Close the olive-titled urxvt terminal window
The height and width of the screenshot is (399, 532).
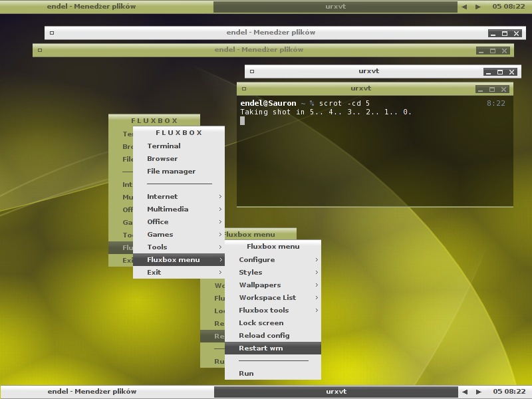click(x=504, y=90)
